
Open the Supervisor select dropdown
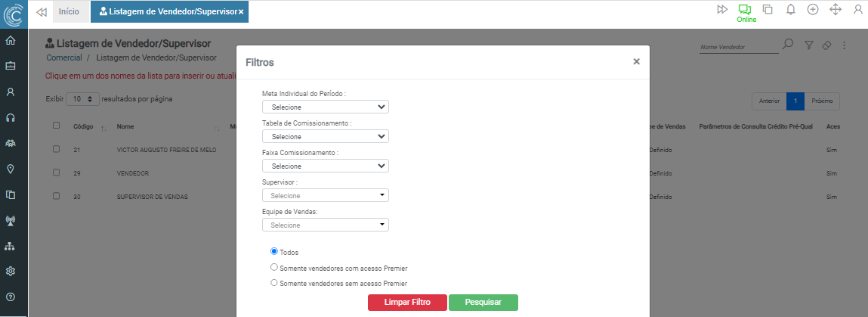325,195
